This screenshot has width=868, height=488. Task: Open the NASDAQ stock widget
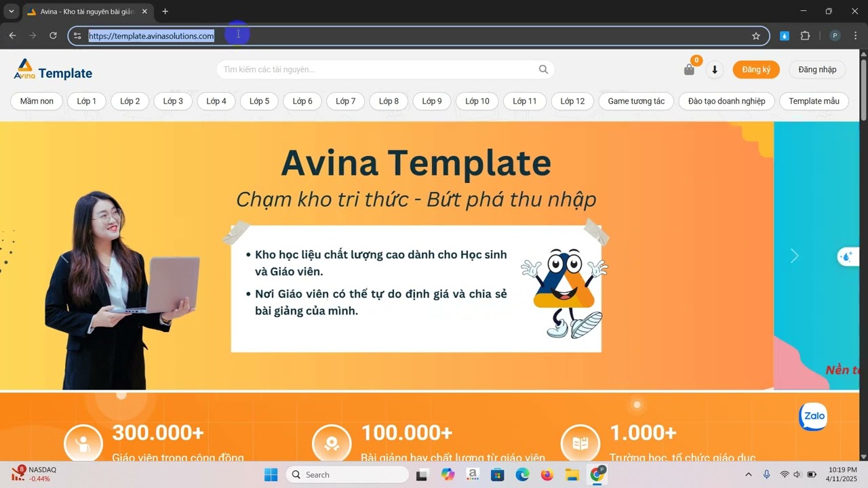[x=34, y=474]
